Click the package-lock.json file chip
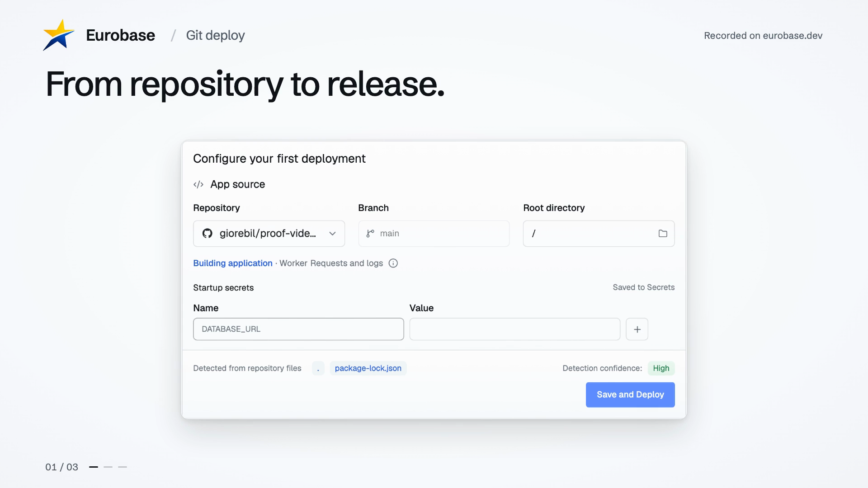Viewport: 868px width, 488px height. click(368, 368)
